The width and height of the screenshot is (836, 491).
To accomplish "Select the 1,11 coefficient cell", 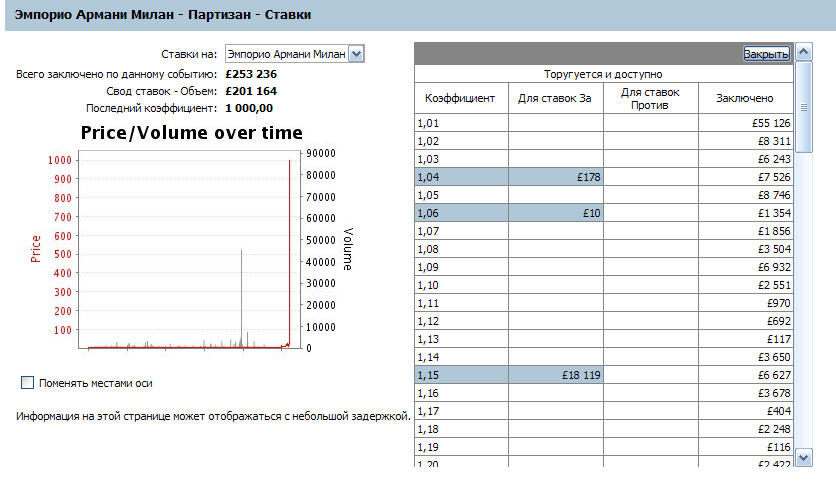I will click(x=461, y=303).
